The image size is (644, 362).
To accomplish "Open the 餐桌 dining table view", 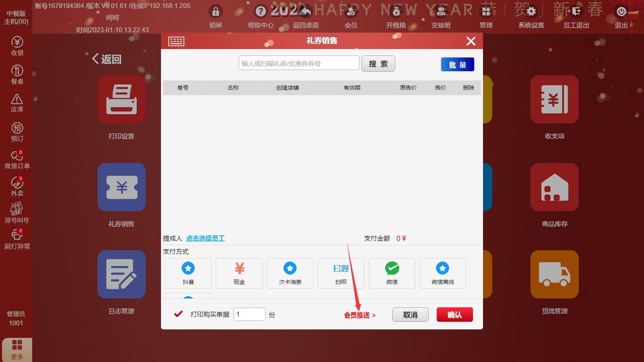I will 17,74.
